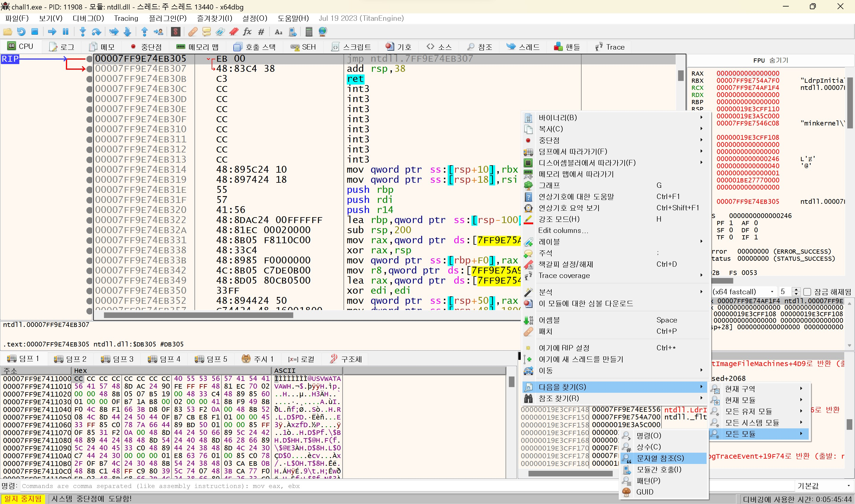Open the Scylla plugin icon
The height and width of the screenshot is (504, 855).
pyautogui.click(x=175, y=31)
